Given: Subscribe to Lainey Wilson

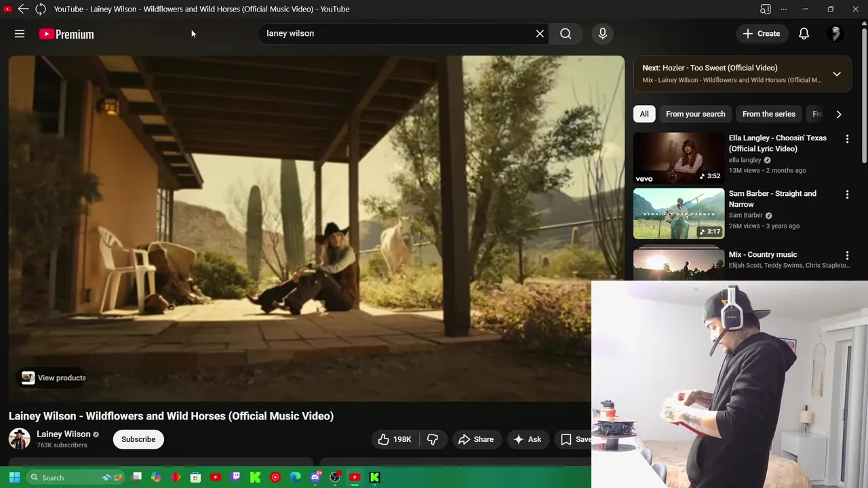Looking at the screenshot, I should pos(138,439).
